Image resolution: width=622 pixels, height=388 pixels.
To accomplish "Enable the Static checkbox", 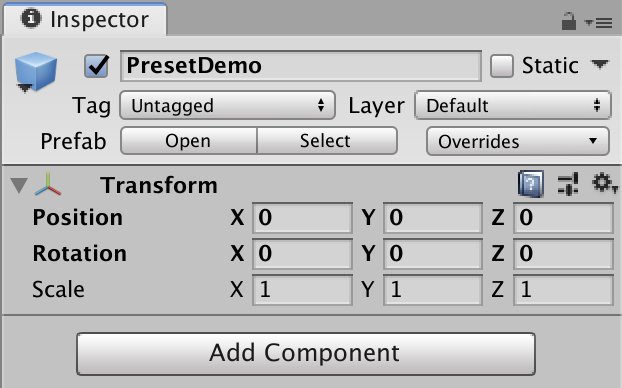I will tap(502, 66).
